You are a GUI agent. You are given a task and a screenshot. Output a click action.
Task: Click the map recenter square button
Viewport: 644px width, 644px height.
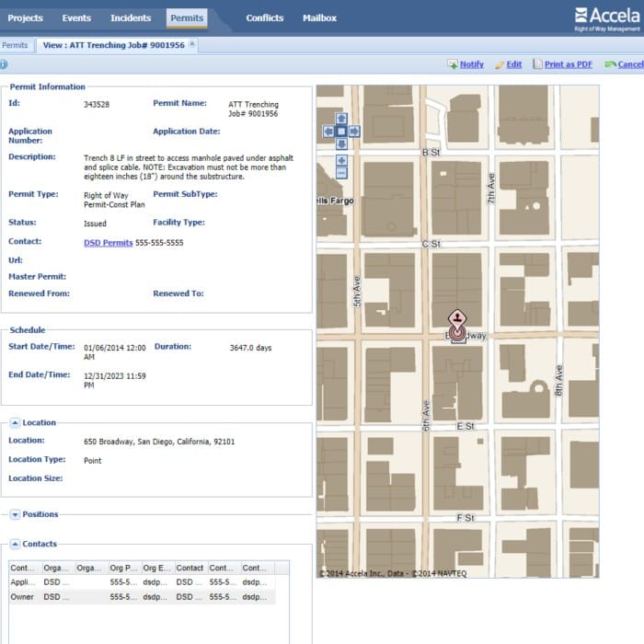point(341,132)
